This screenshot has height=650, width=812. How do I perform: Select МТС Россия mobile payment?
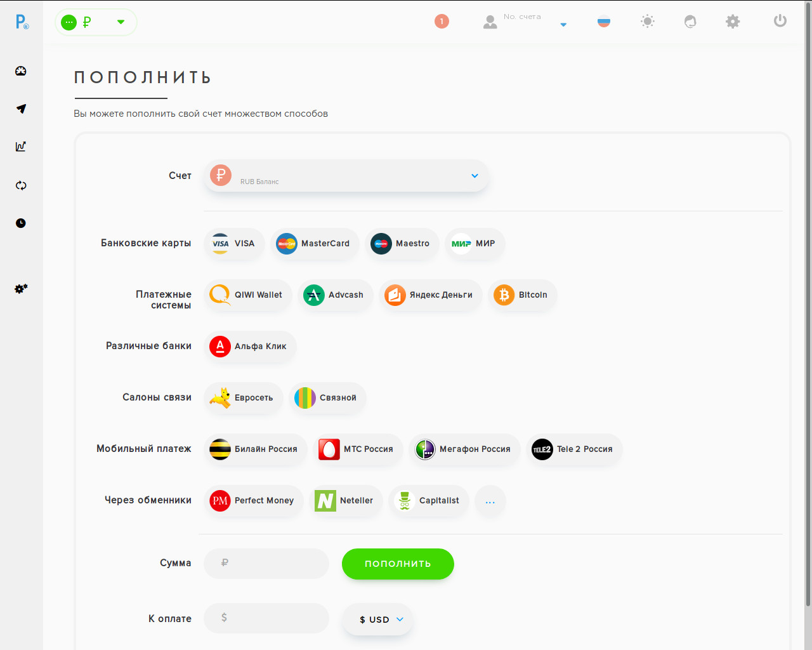(x=358, y=449)
